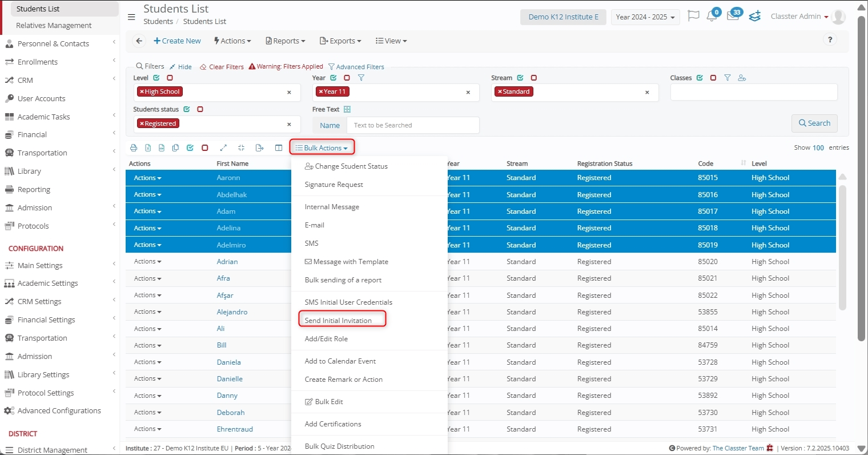Click the expand table fullscreen arrows icon
868x455 pixels.
coord(223,148)
